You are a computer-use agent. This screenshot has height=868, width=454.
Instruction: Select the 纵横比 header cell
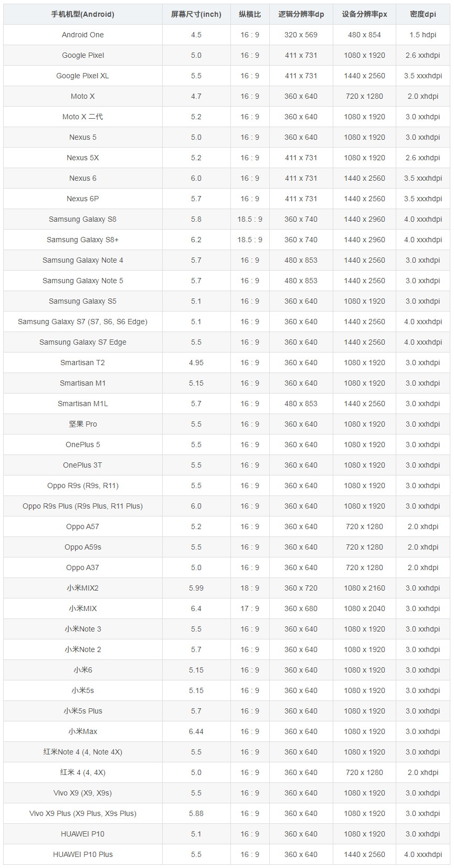250,14
